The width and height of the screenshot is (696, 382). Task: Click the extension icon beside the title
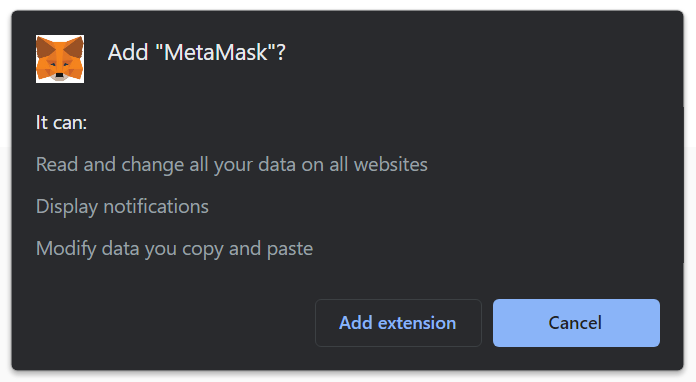(x=60, y=59)
